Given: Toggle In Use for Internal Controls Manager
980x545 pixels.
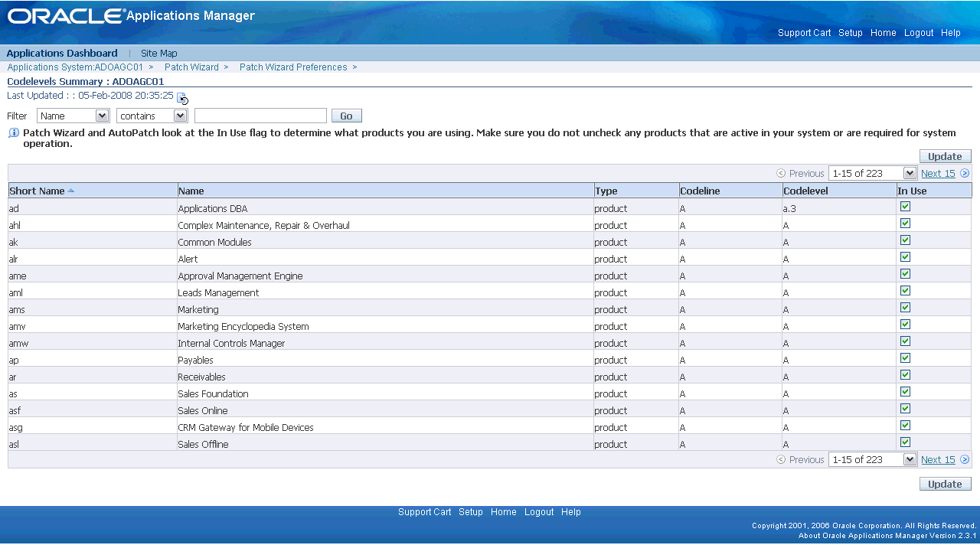Looking at the screenshot, I should tap(905, 341).
